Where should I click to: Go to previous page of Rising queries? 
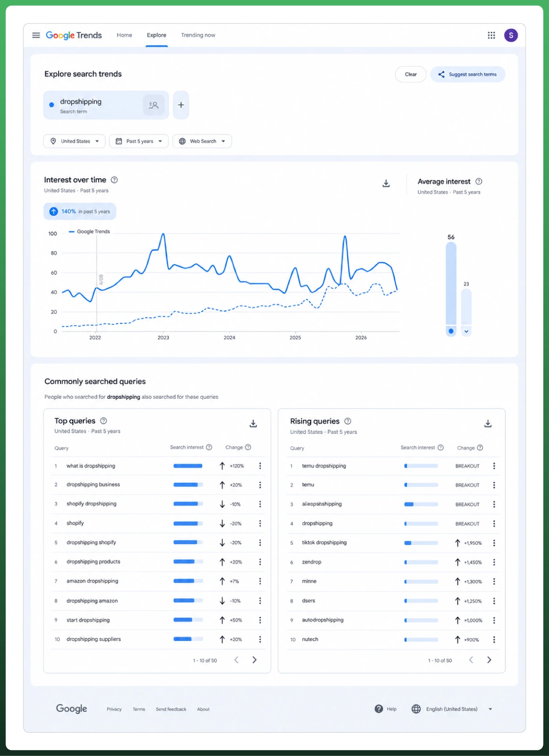pos(471,660)
